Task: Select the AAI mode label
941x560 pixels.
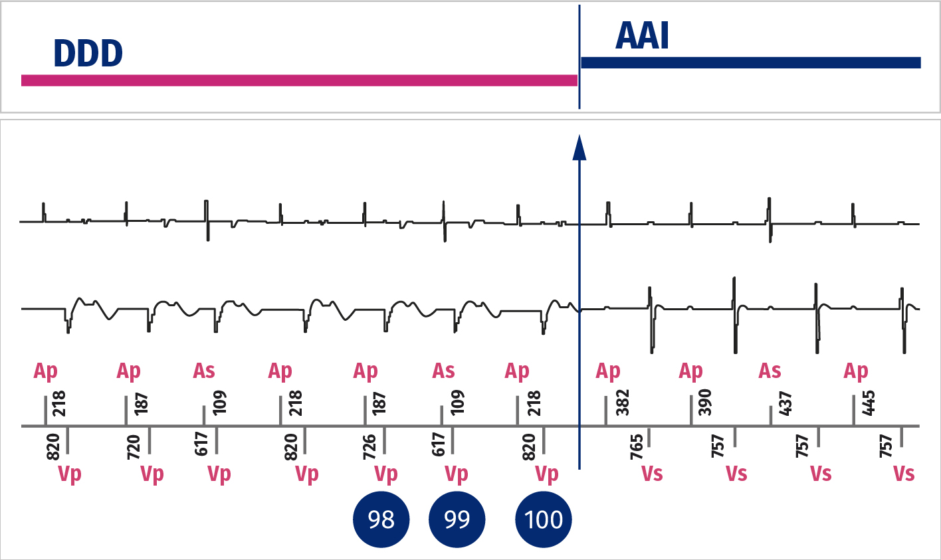Action: point(642,36)
